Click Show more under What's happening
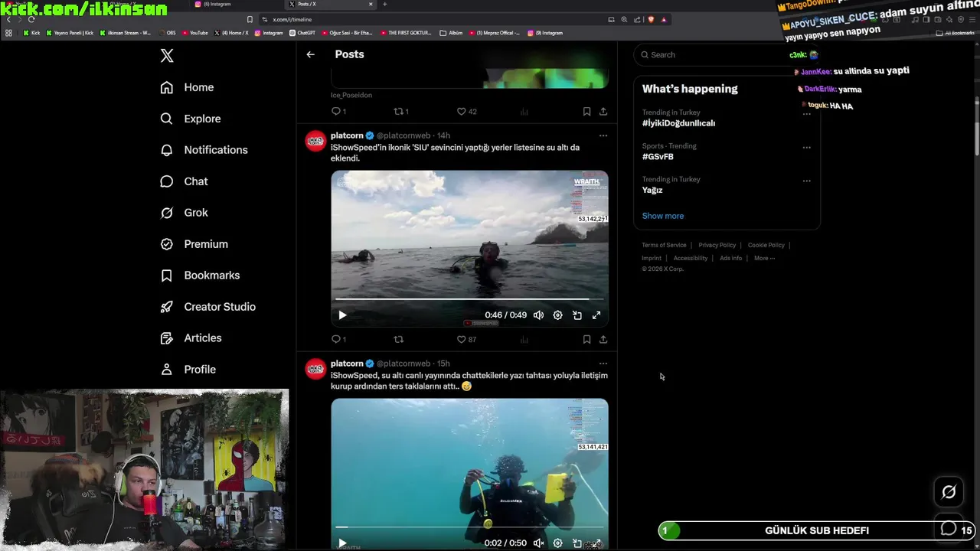The width and height of the screenshot is (980, 551). click(663, 216)
